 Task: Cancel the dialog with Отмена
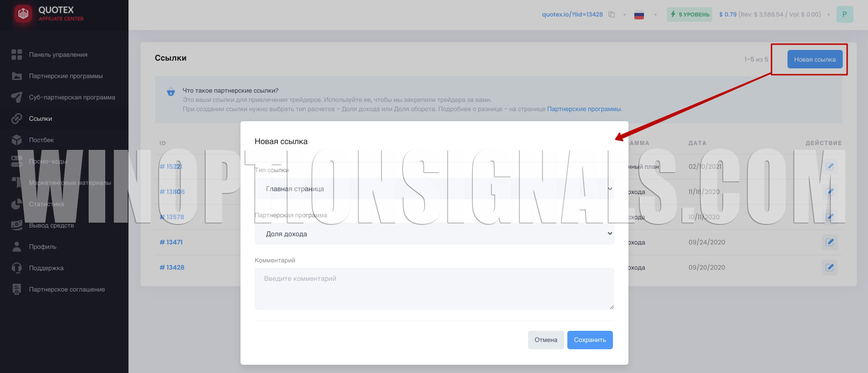[546, 340]
